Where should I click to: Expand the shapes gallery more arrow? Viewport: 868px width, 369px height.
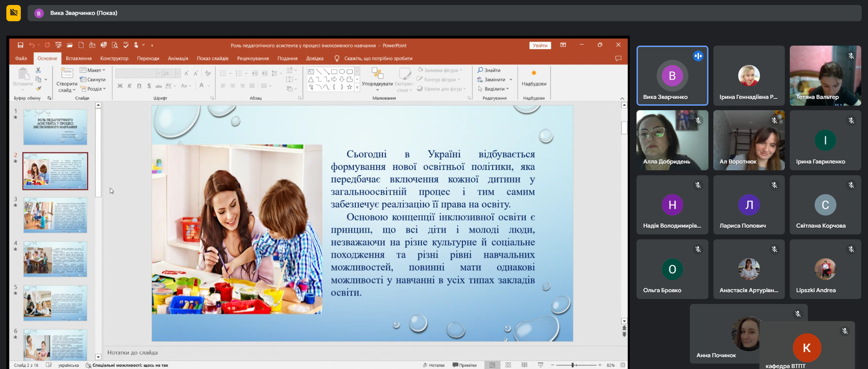coord(357,88)
